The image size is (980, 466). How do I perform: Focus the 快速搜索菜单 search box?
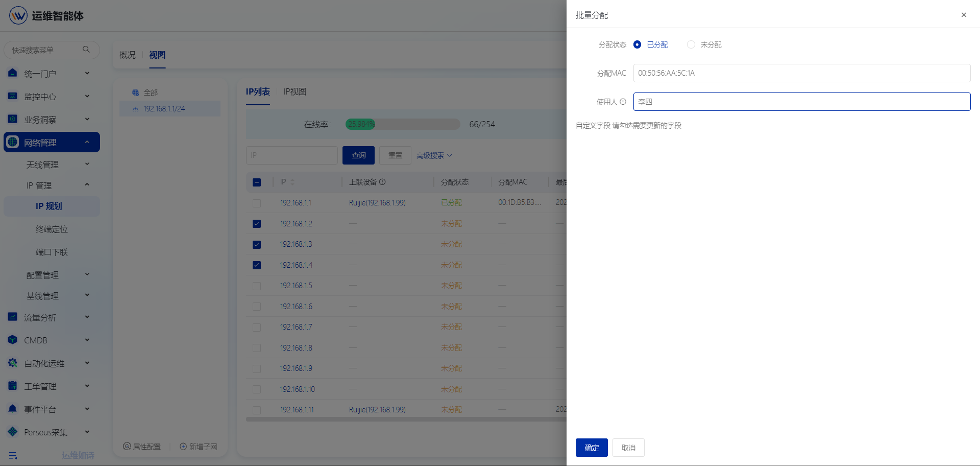pyautogui.click(x=52, y=50)
